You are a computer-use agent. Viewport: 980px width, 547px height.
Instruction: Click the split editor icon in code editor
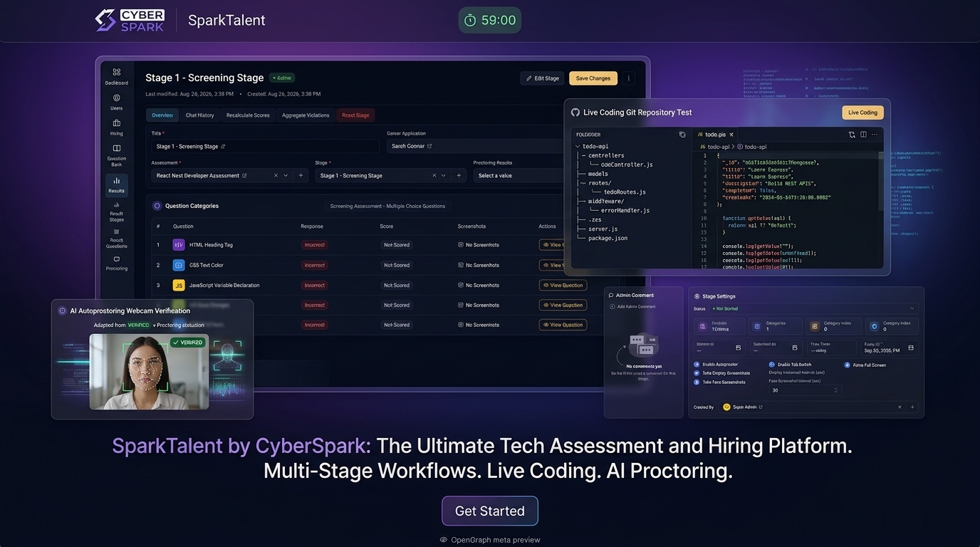863,134
